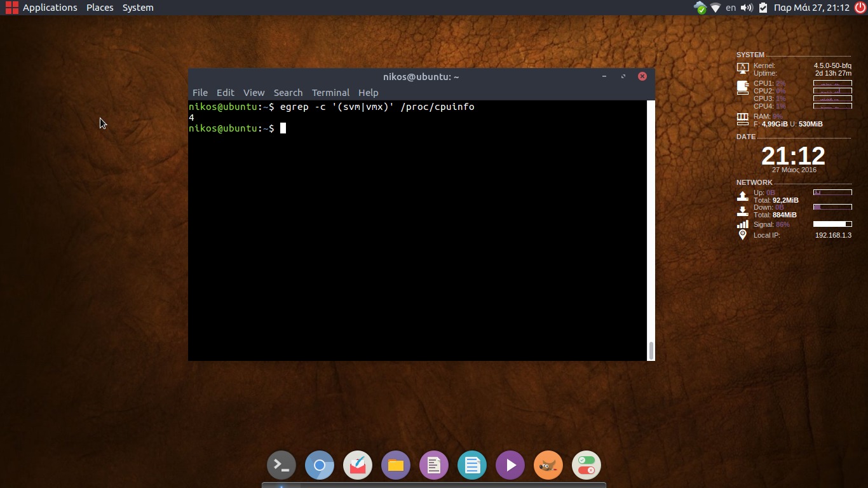The image size is (868, 488).
Task: Open the mail client envelope icon
Action: pos(358,466)
